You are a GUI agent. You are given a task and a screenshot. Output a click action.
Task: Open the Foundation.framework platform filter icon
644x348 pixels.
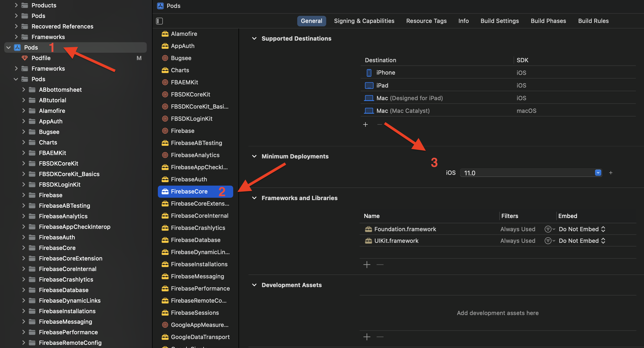(550, 229)
